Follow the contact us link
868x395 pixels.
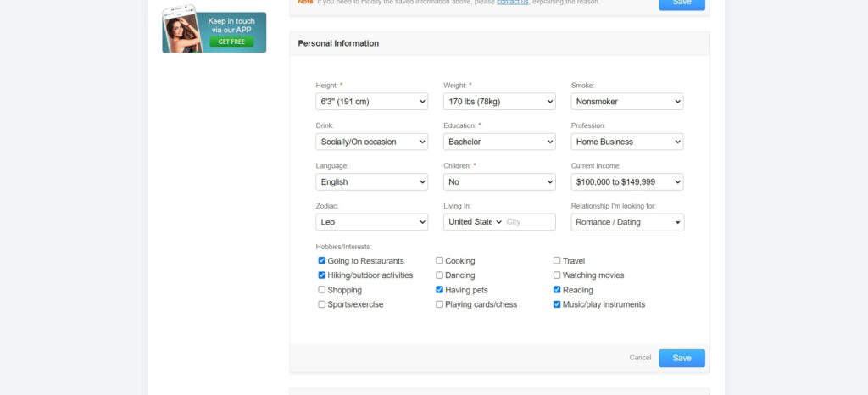tap(512, 3)
